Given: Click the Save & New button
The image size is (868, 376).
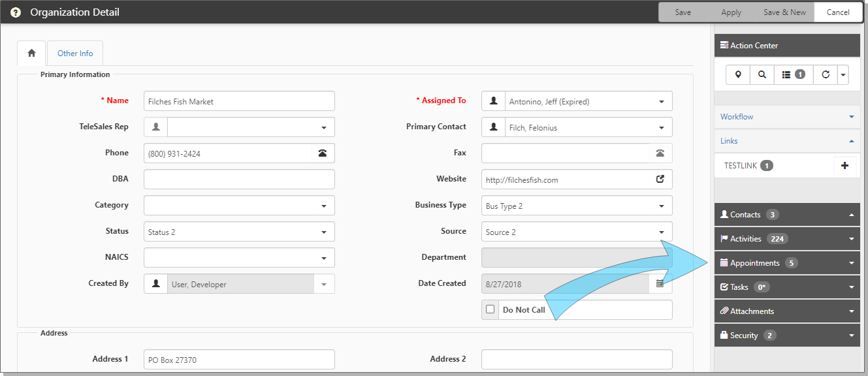Looking at the screenshot, I should coord(784,12).
